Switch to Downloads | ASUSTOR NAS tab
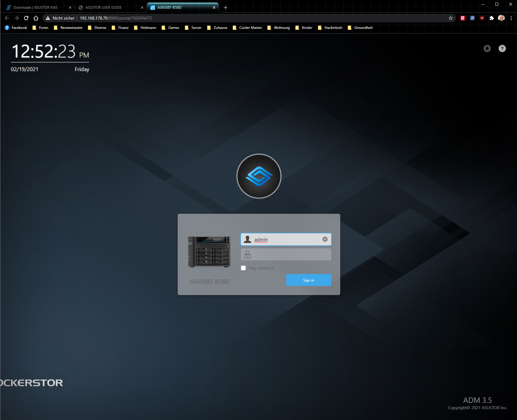The width and height of the screenshot is (517, 420). tap(35, 8)
